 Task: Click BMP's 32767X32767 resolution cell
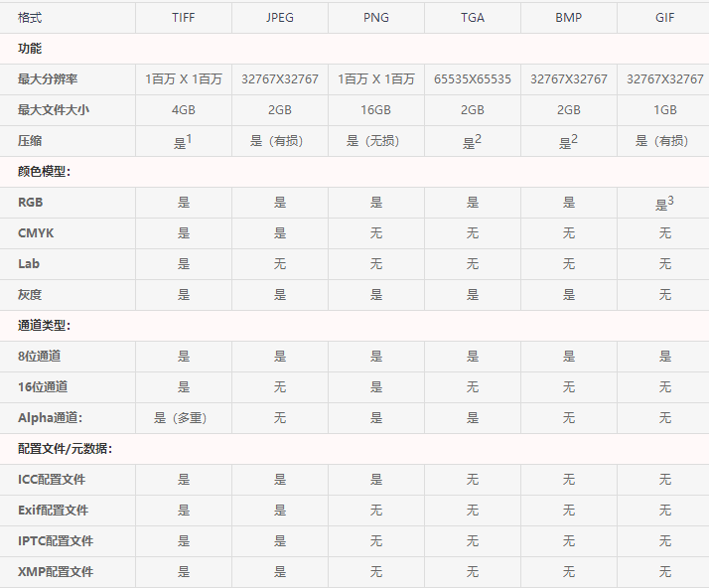(568, 79)
